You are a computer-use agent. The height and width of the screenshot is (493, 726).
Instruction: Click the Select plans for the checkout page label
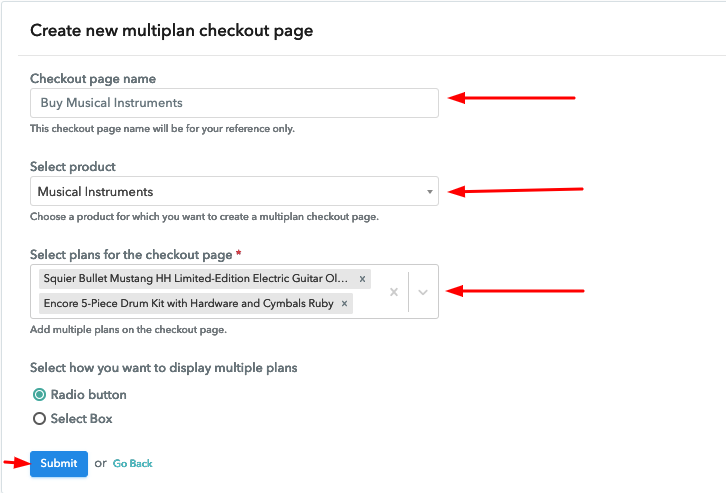tap(131, 255)
